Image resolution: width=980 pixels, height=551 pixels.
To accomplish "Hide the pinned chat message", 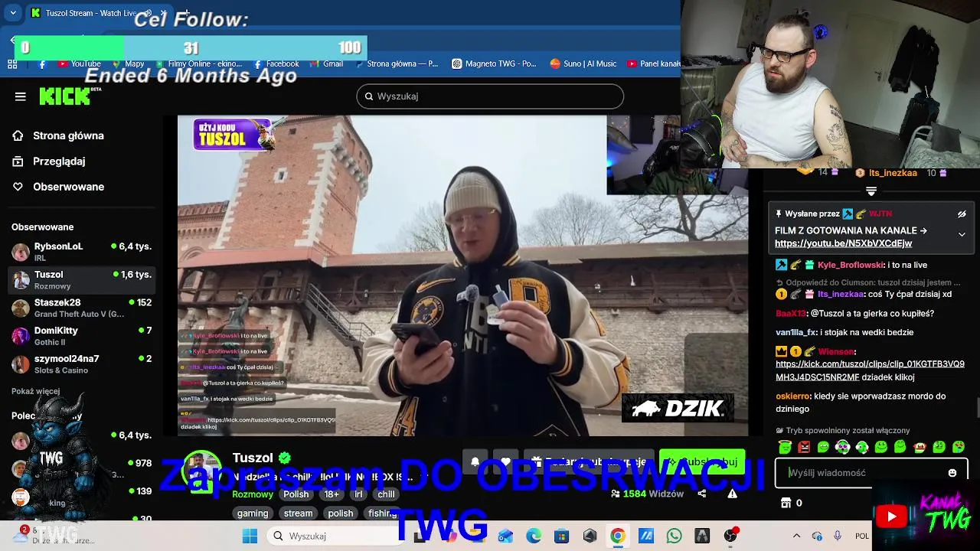I will pyautogui.click(x=962, y=214).
